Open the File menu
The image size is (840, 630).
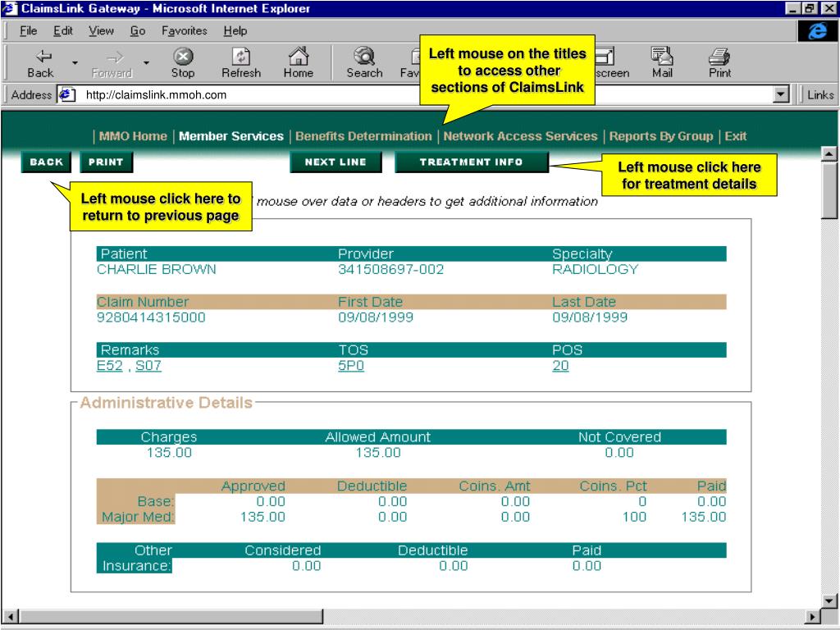tap(28, 30)
